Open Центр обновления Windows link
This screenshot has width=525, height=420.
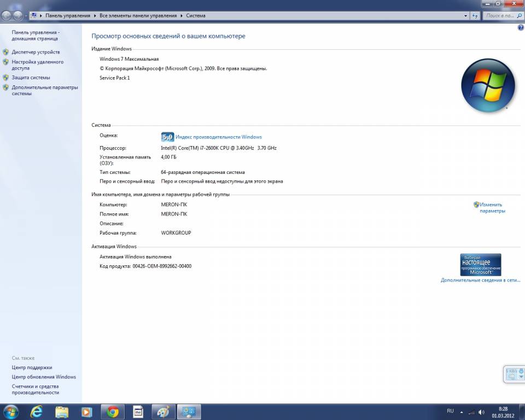(x=44, y=377)
